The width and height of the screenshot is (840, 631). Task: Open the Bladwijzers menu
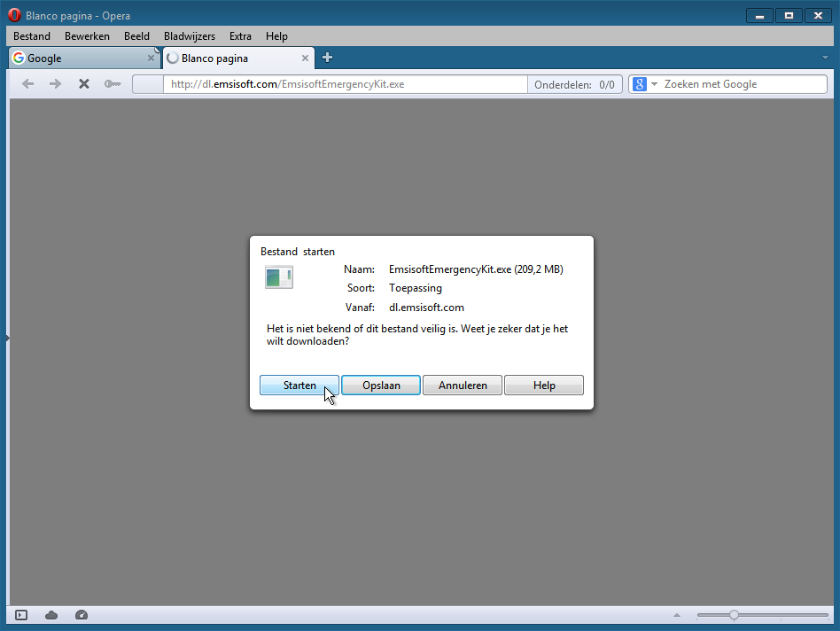(189, 35)
